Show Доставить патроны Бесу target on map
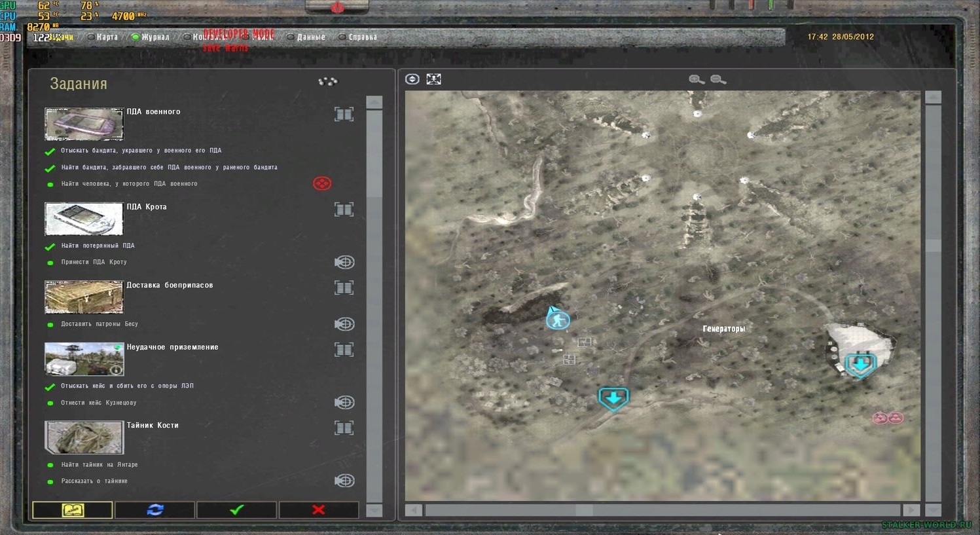980x535 pixels. coord(344,324)
